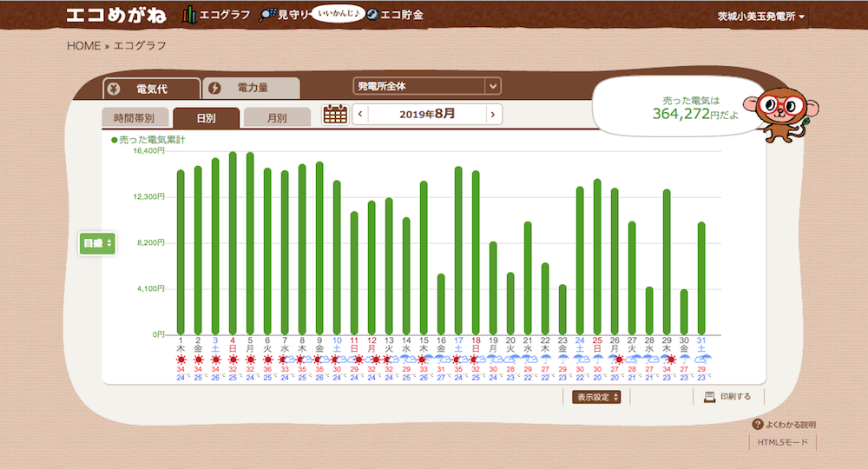Click the date label 3 土
Image resolution: width=868 pixels, height=469 pixels.
(x=215, y=345)
